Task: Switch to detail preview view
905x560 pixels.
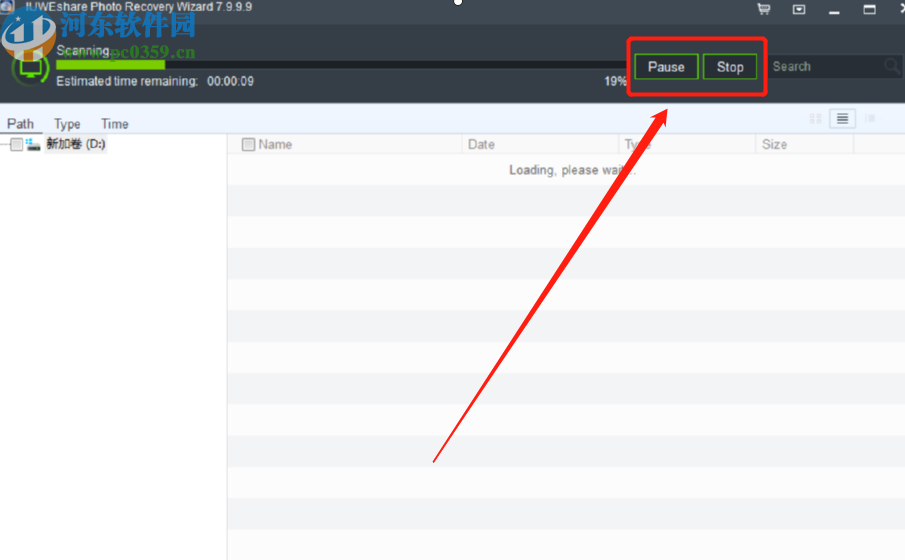Action: pos(870,118)
